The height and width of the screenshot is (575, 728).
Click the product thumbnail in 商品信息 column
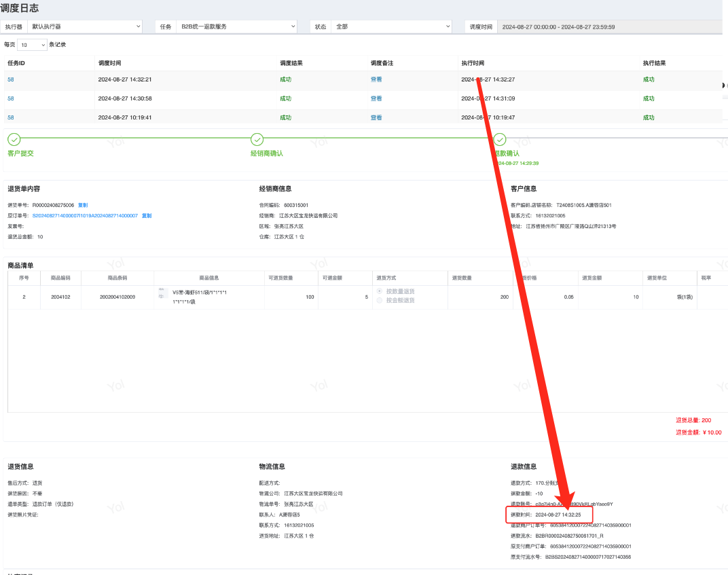tap(162, 293)
